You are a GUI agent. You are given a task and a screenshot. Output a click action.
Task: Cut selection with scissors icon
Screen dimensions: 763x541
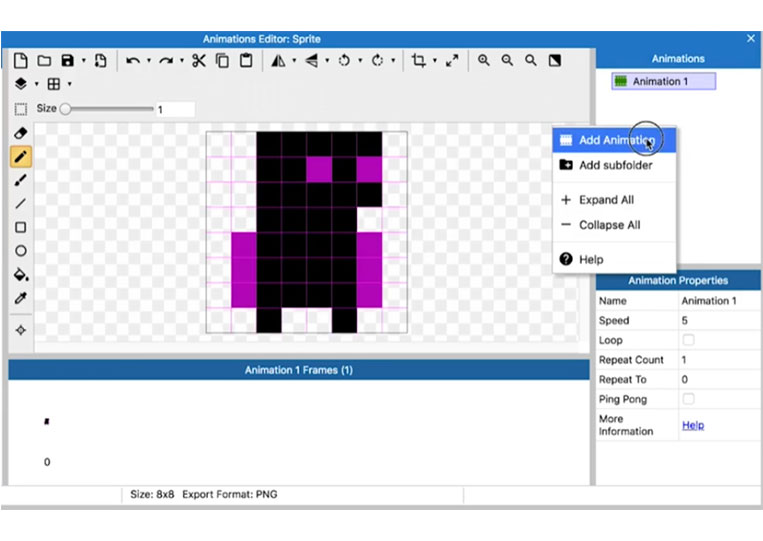click(199, 61)
